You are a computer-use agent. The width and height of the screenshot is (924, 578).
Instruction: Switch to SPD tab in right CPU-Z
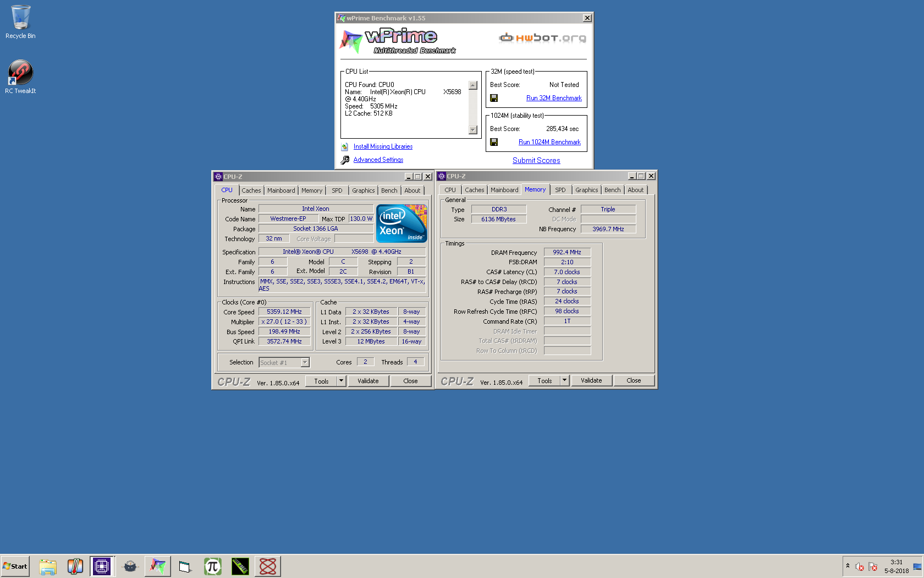pos(560,190)
